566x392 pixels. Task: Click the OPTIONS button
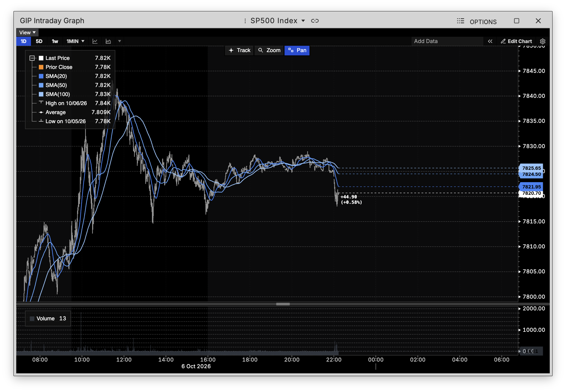(483, 22)
